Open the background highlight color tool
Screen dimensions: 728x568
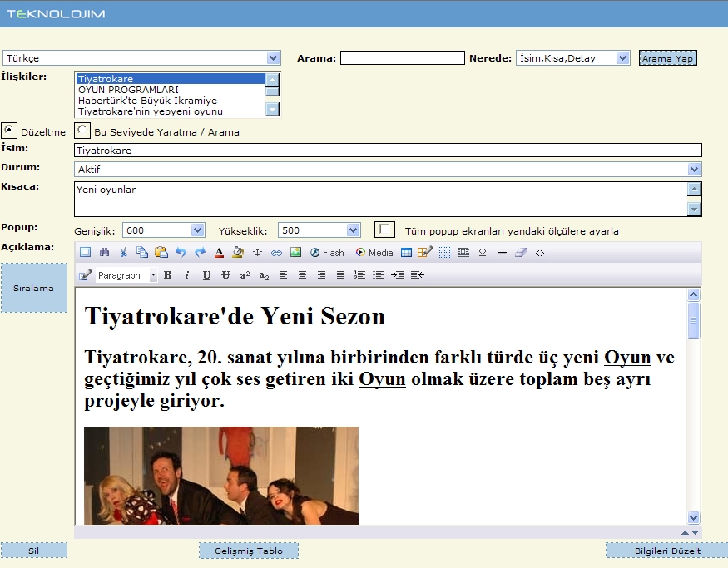[238, 253]
